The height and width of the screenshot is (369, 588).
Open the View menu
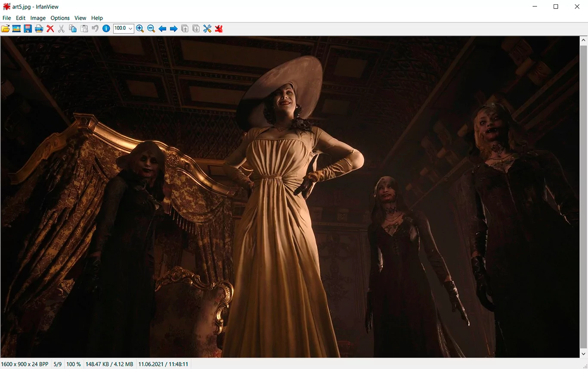(x=80, y=18)
